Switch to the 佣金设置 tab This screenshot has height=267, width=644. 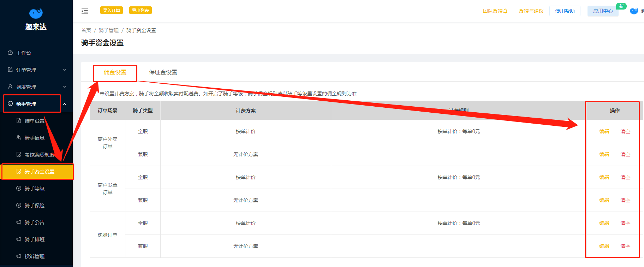click(x=115, y=72)
